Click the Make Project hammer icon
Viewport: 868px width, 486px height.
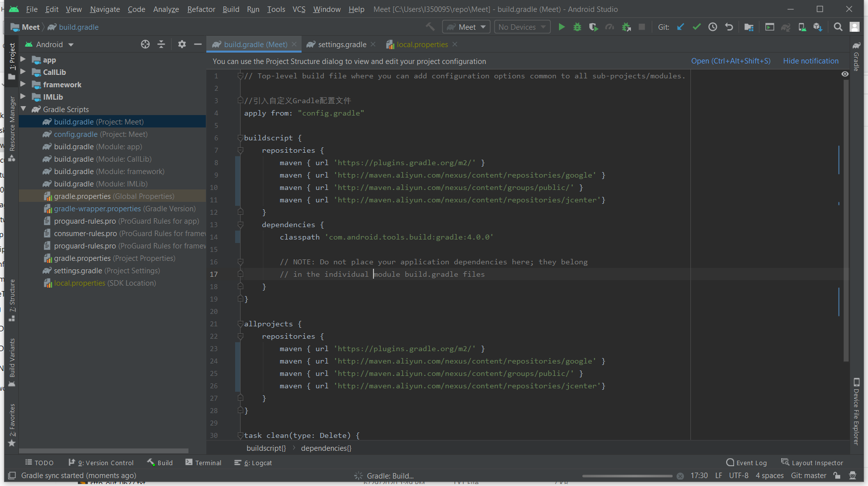point(430,27)
